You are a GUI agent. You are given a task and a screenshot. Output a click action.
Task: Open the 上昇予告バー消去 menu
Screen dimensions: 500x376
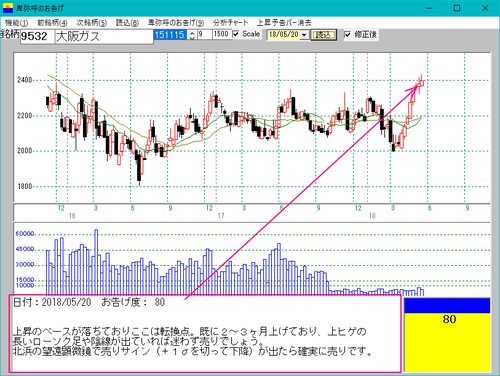click(x=284, y=23)
